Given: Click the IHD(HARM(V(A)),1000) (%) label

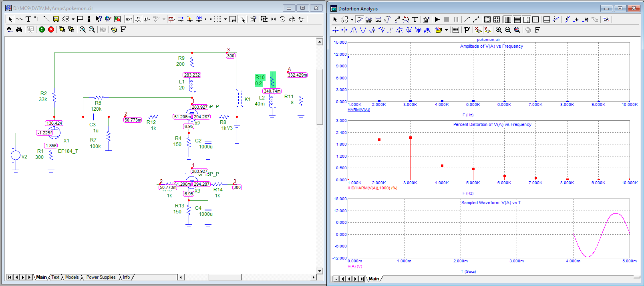Looking at the screenshot, I should coord(372,188).
